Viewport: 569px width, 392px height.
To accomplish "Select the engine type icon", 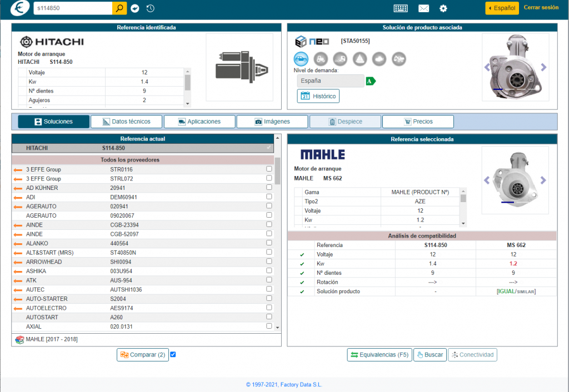I will pyautogui.click(x=379, y=59).
